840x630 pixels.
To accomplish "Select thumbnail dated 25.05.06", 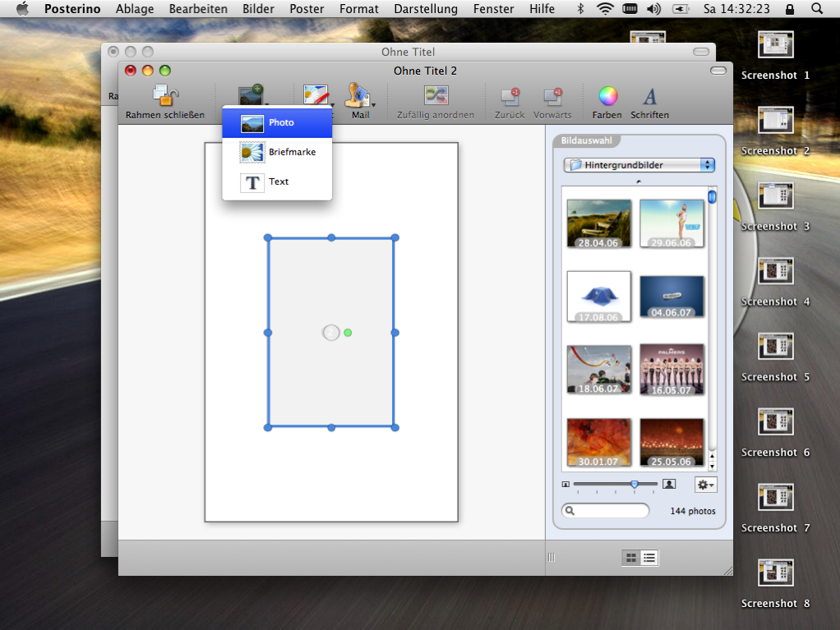I will pyautogui.click(x=672, y=443).
